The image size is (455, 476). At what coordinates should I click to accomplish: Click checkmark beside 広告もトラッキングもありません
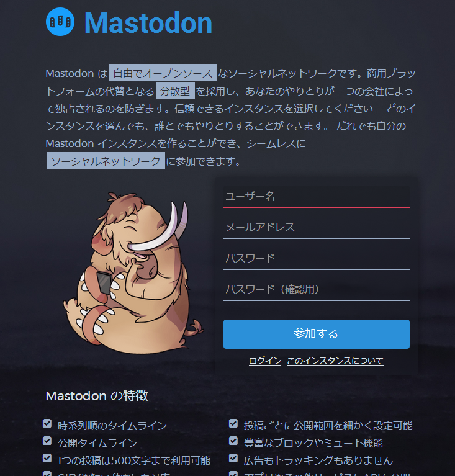[x=233, y=458]
